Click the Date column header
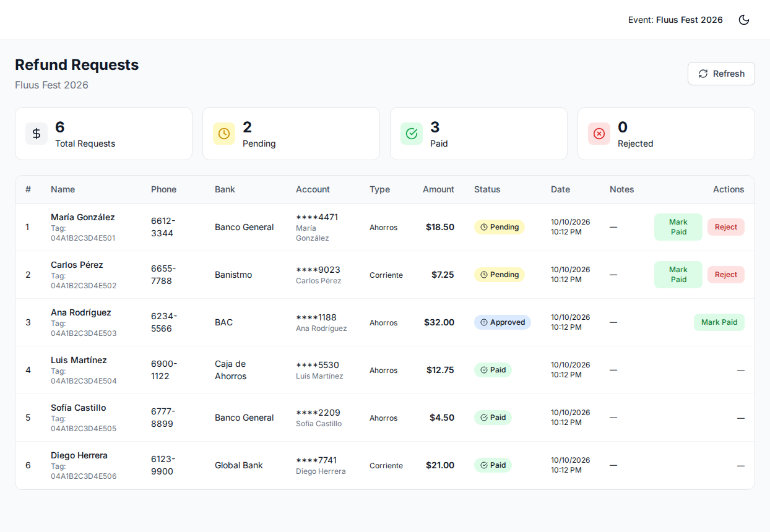 click(561, 189)
